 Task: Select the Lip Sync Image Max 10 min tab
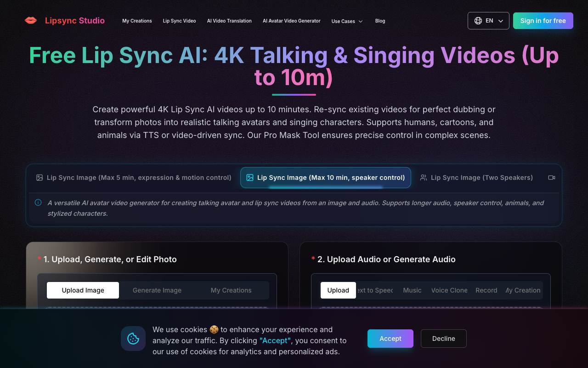326,178
